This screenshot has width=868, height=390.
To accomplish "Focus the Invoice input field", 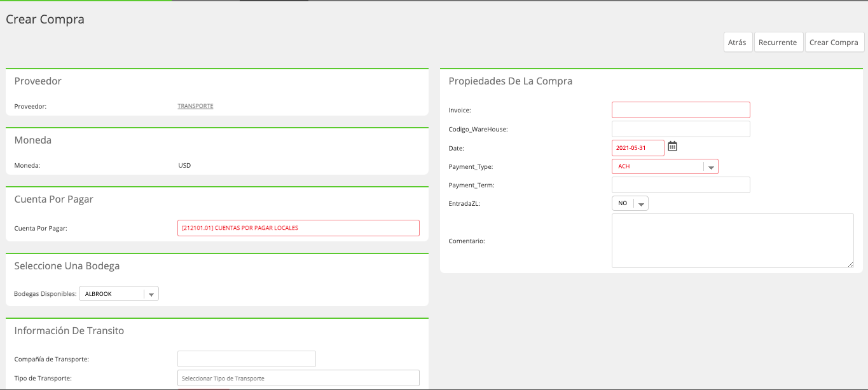I will tap(681, 110).
